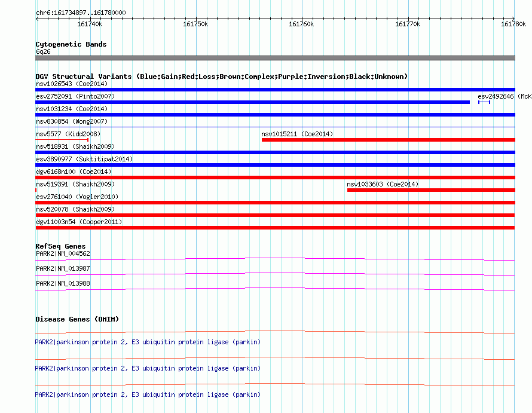This screenshot has width=532, height=413.
Task: Select the esv2752091 (Pinto2007) variant label
Action: click(75, 96)
